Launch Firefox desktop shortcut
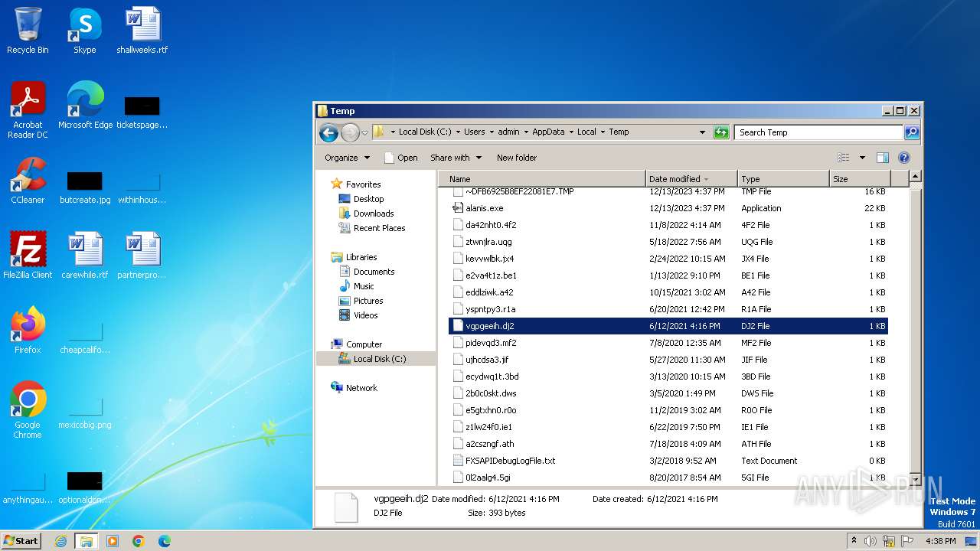 [28, 331]
